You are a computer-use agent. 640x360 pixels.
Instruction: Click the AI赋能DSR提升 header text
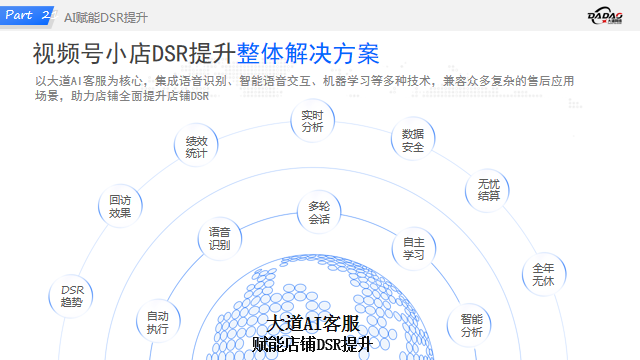pos(106,18)
